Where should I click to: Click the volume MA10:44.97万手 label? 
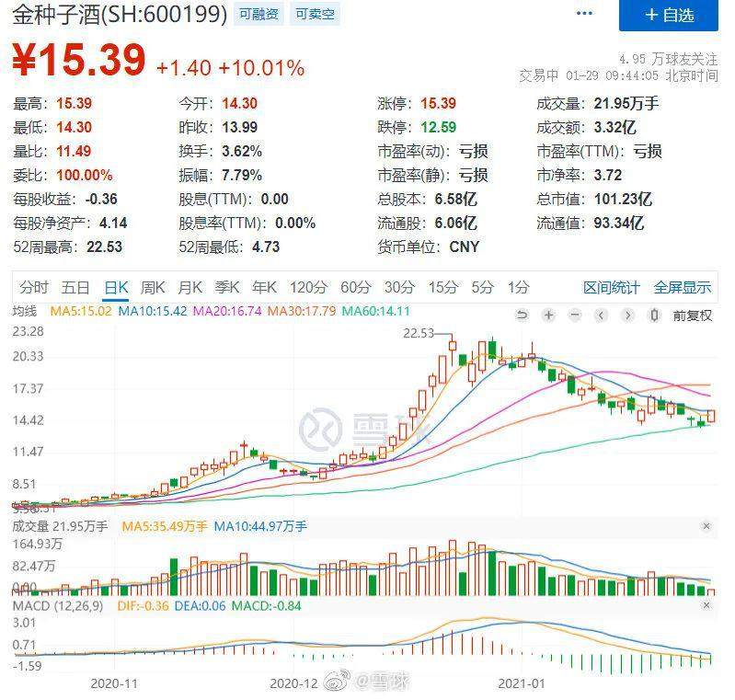click(x=260, y=526)
